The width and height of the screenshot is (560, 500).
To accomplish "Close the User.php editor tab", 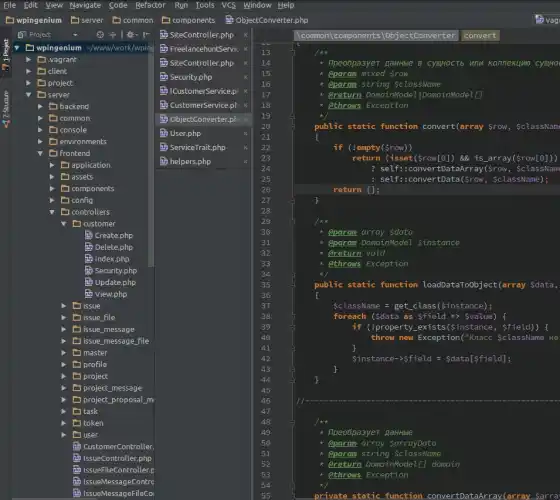I will pos(246,134).
